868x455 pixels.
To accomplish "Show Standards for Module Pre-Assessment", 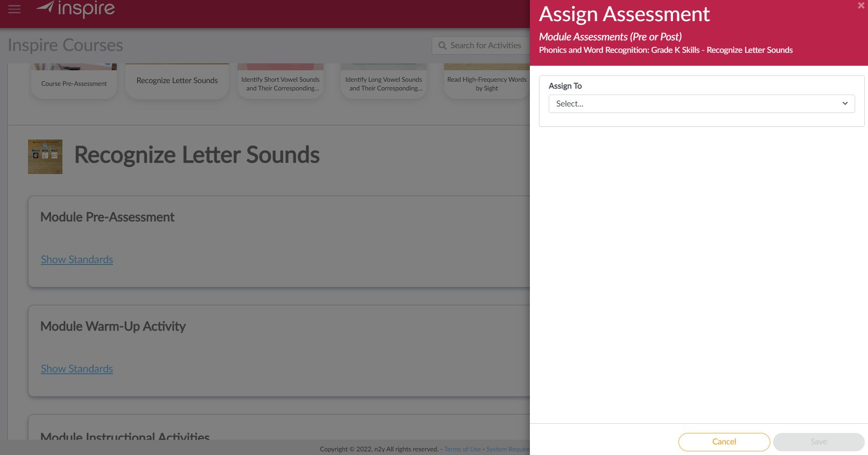I will (77, 259).
